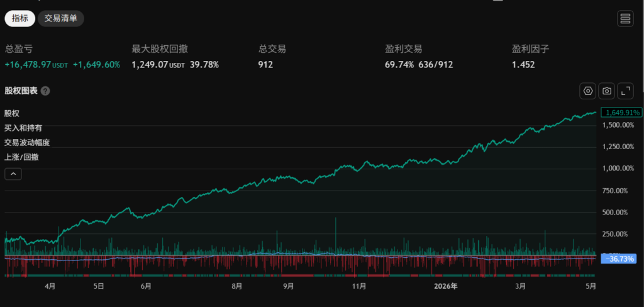This screenshot has width=644, height=307.
Task: Switch to the 指标 tab
Action: pos(19,18)
